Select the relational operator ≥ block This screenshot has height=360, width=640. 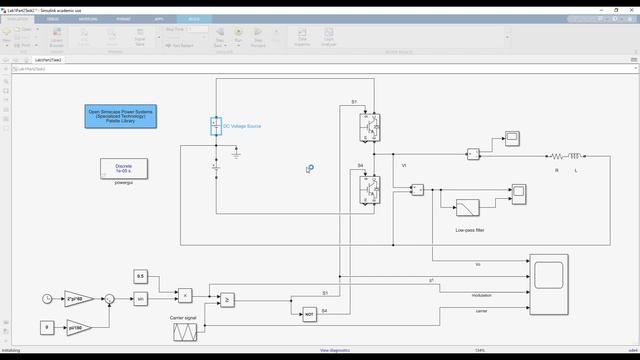pyautogui.click(x=227, y=300)
